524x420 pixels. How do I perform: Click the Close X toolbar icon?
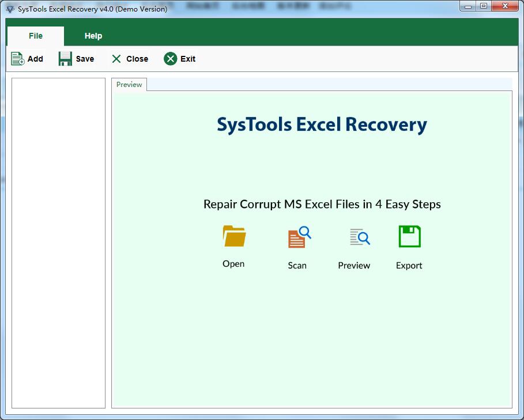coord(116,59)
